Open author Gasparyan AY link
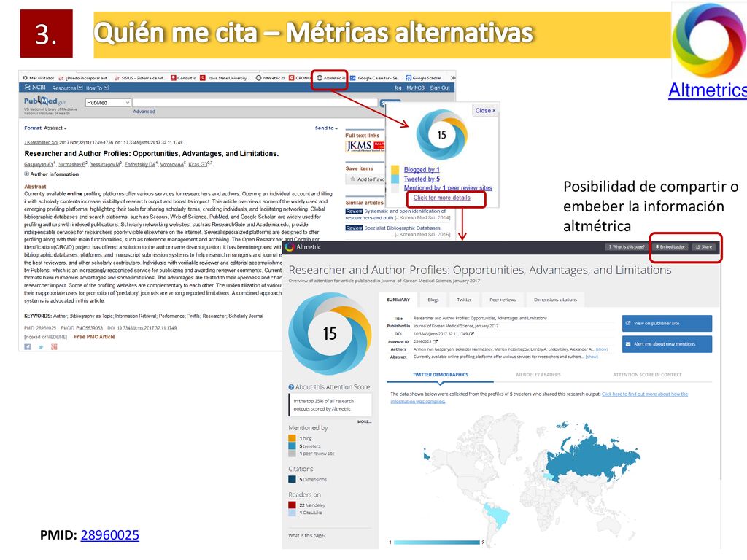Image resolution: width=747 pixels, height=560 pixels. 39,164
